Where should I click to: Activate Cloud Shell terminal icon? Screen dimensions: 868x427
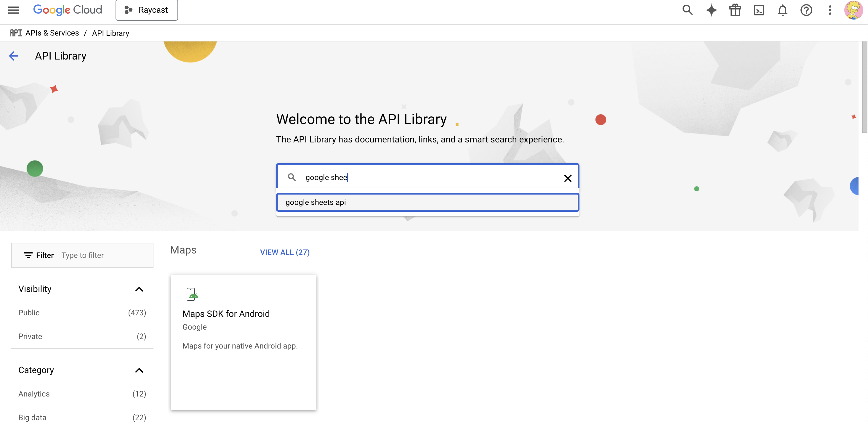[758, 10]
